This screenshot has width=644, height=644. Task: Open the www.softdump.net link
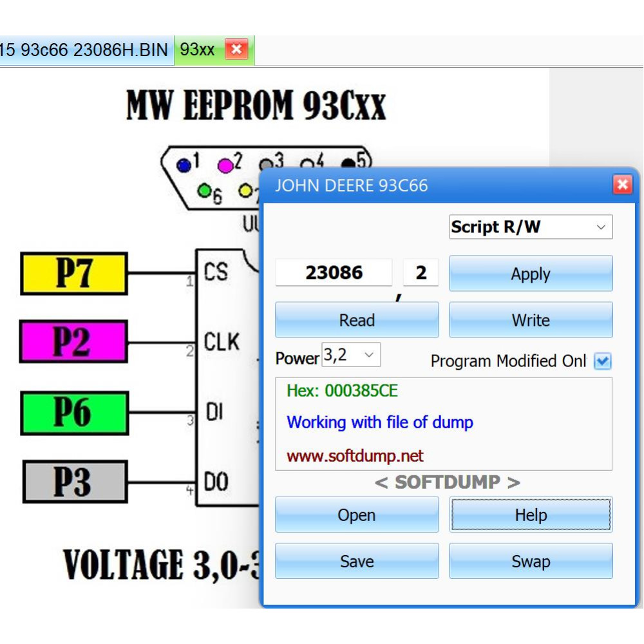coord(355,456)
